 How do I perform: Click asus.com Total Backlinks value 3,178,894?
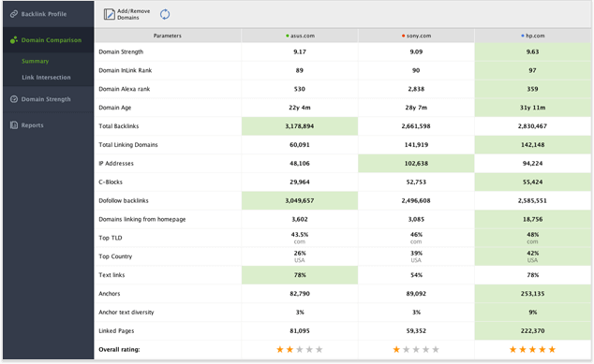300,126
